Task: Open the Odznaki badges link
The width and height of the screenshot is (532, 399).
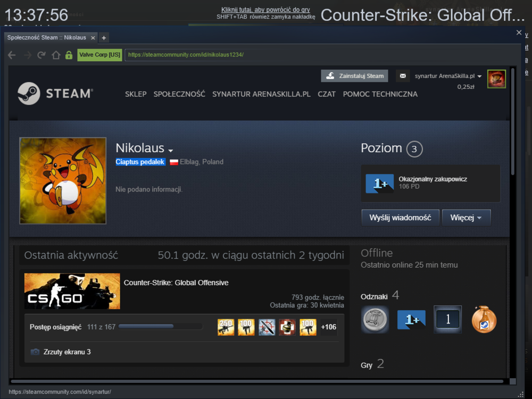Action: point(374,297)
